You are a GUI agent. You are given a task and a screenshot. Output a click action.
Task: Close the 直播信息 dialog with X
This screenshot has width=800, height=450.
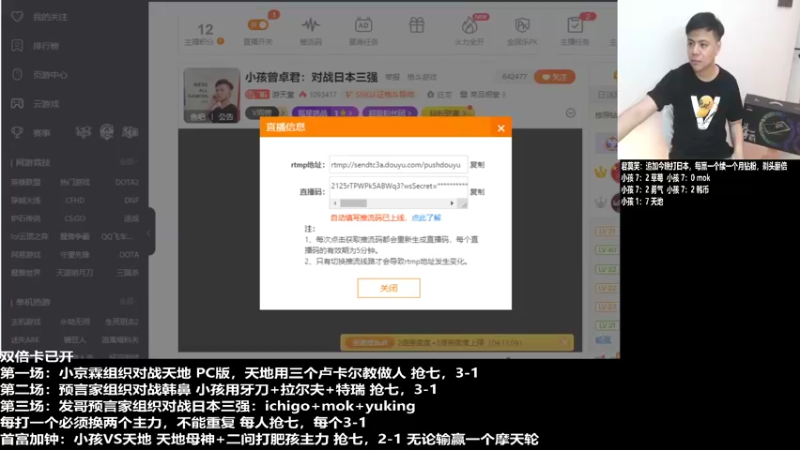click(x=501, y=129)
